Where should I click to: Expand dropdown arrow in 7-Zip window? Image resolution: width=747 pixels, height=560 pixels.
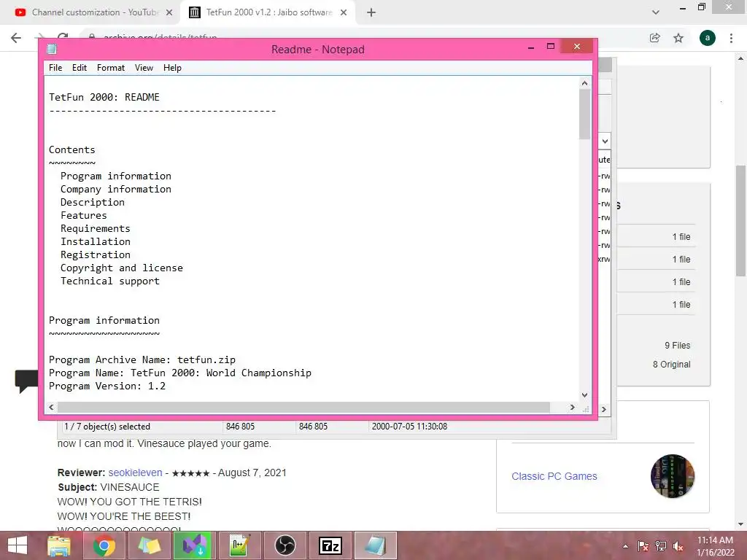[x=605, y=141]
